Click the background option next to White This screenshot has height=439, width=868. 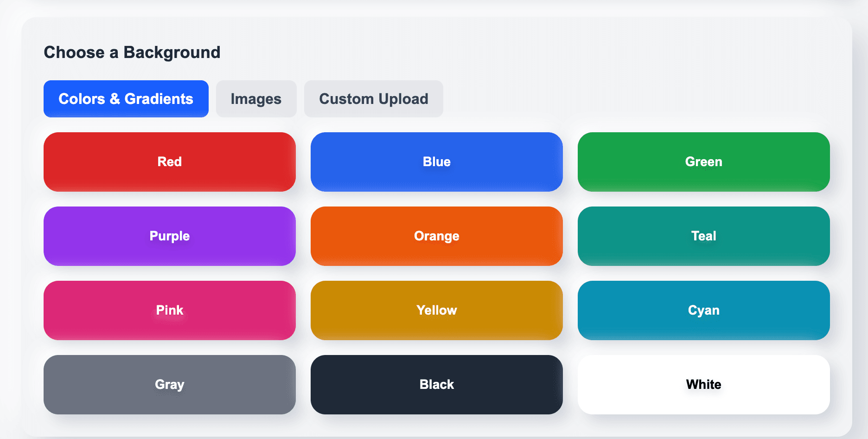click(436, 384)
